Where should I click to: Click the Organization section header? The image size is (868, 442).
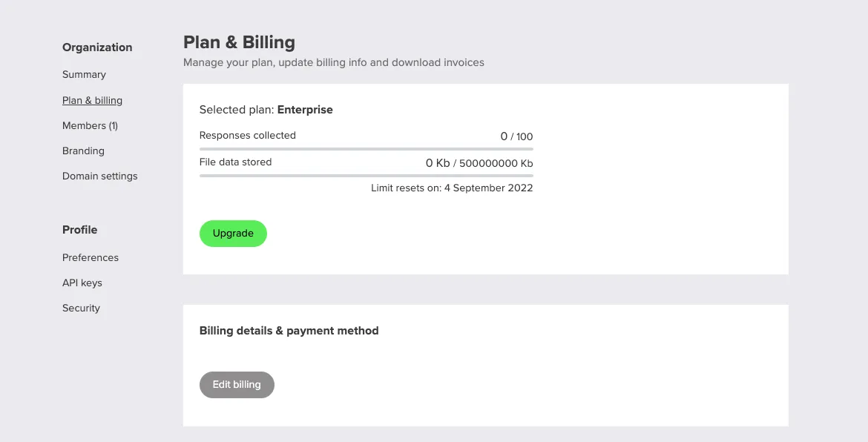point(97,47)
